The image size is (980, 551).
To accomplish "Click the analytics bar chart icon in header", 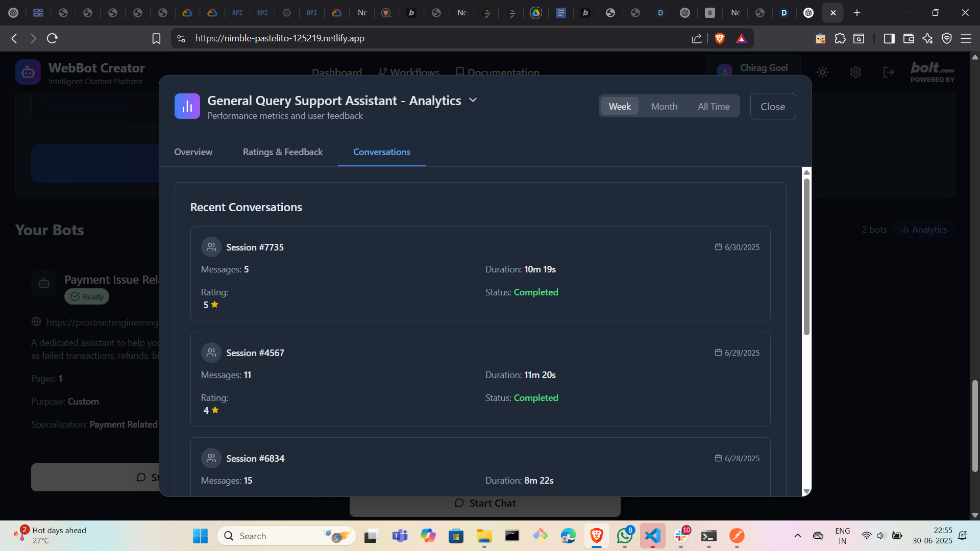I will tap(187, 106).
